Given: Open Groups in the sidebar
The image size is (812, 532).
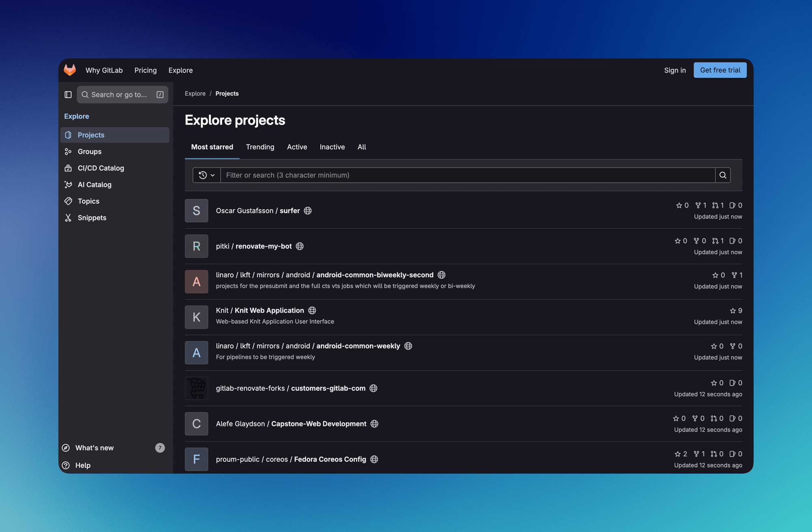Looking at the screenshot, I should [x=89, y=151].
